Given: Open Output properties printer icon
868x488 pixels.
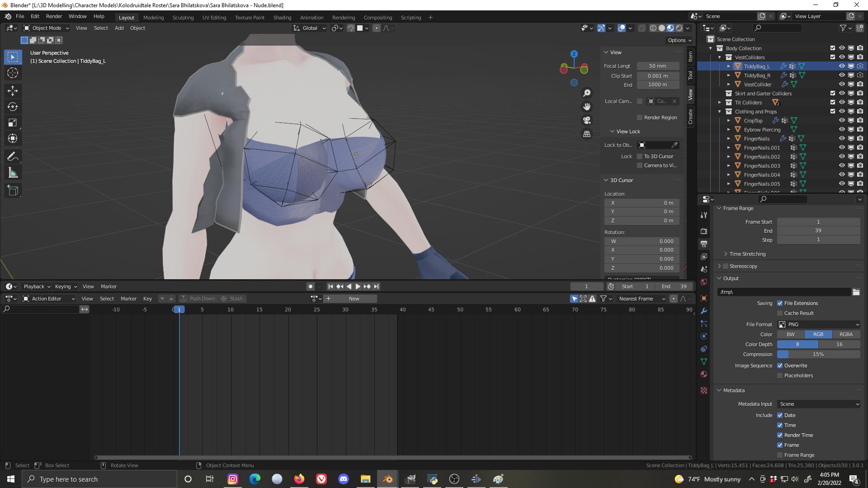Looking at the screenshot, I should tap(704, 244).
